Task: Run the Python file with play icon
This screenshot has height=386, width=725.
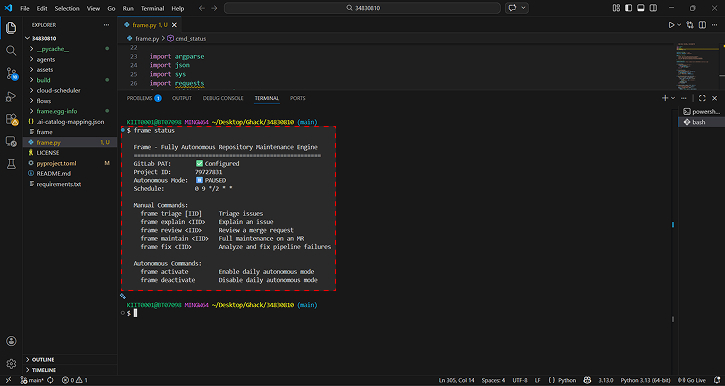Action: click(671, 25)
